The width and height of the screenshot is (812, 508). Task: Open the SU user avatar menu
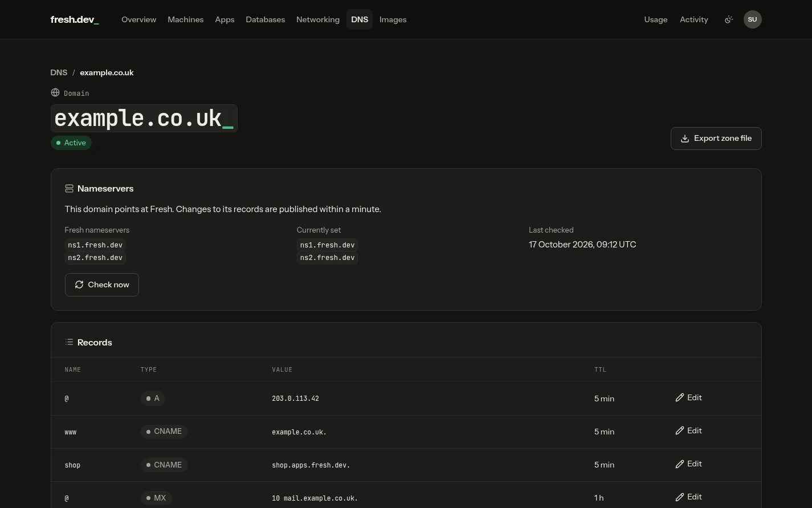coord(752,19)
